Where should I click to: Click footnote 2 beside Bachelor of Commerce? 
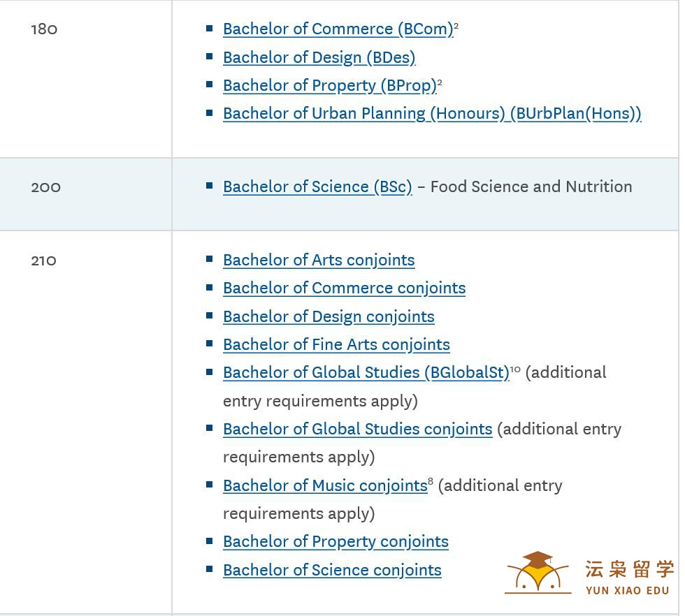point(456,25)
